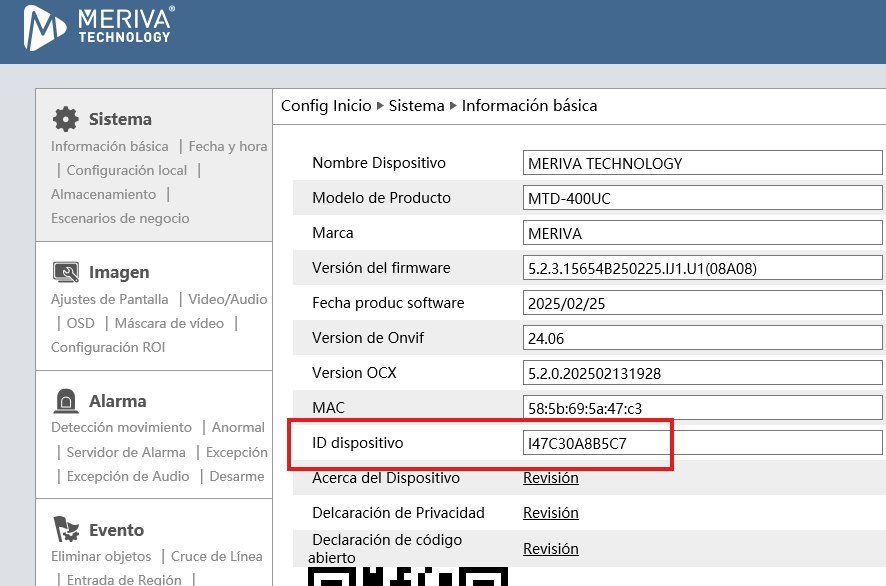This screenshot has width=886, height=586.
Task: Click the ID dispositivo field
Action: pyautogui.click(x=702, y=443)
